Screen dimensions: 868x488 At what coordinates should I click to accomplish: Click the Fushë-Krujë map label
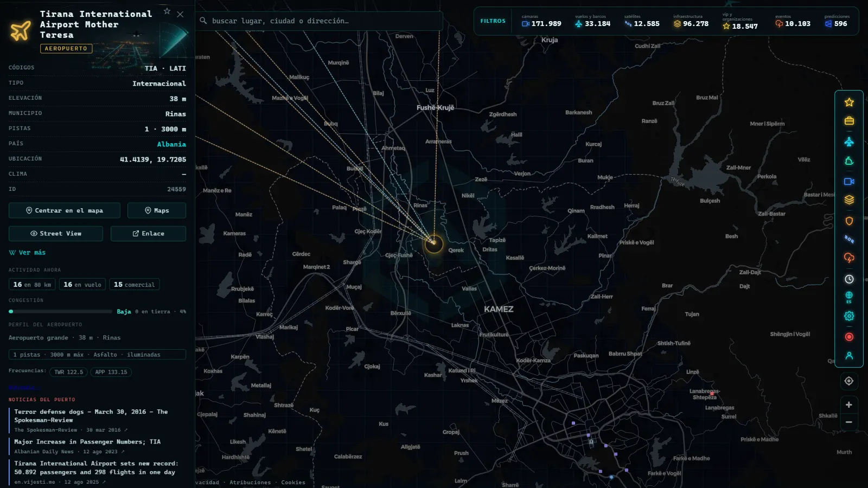[x=435, y=108]
